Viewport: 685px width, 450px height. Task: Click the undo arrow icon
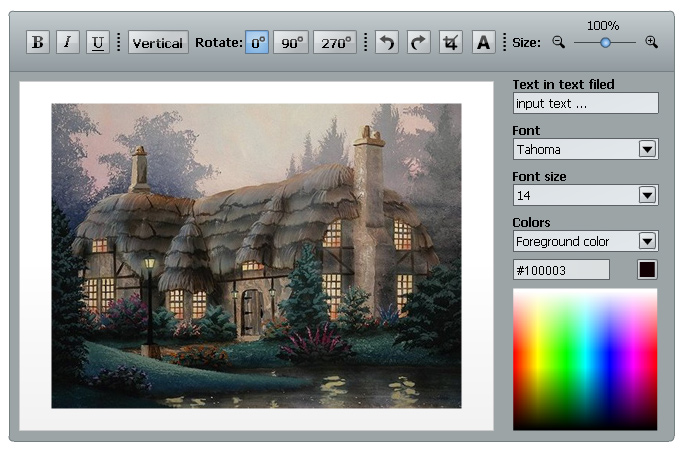[x=387, y=42]
